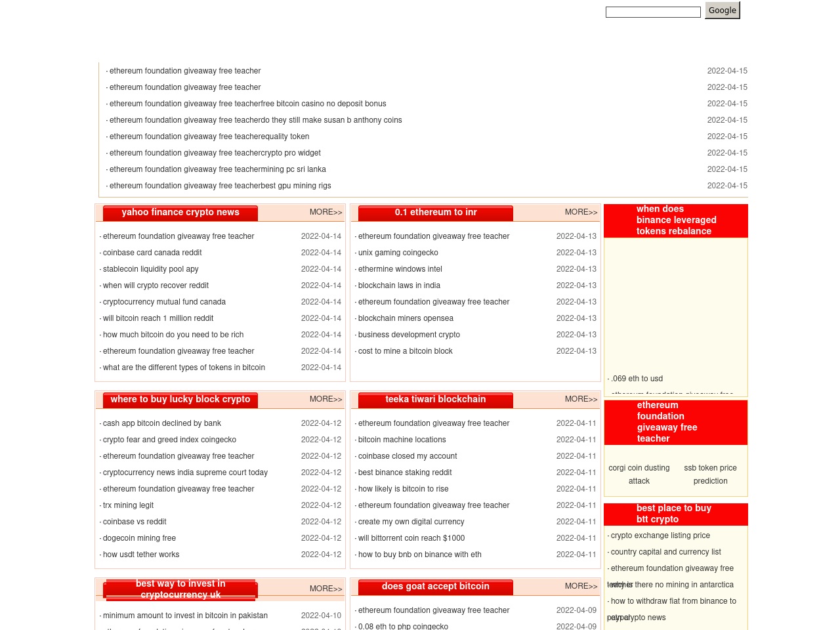This screenshot has height=630, width=840.
Task: Select the teeka tiwari blockchain tab
Action: (x=436, y=400)
